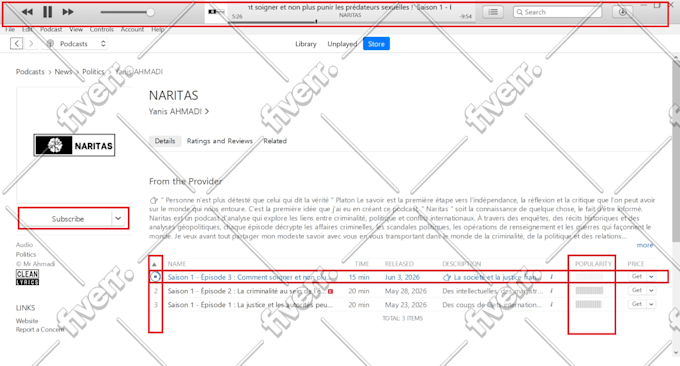
Task: Click the sort arrow column header
Action: 154,264
